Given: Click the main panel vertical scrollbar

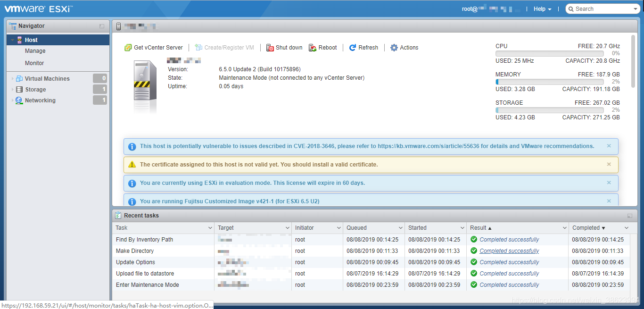Looking at the screenshot, I should 633,61.
